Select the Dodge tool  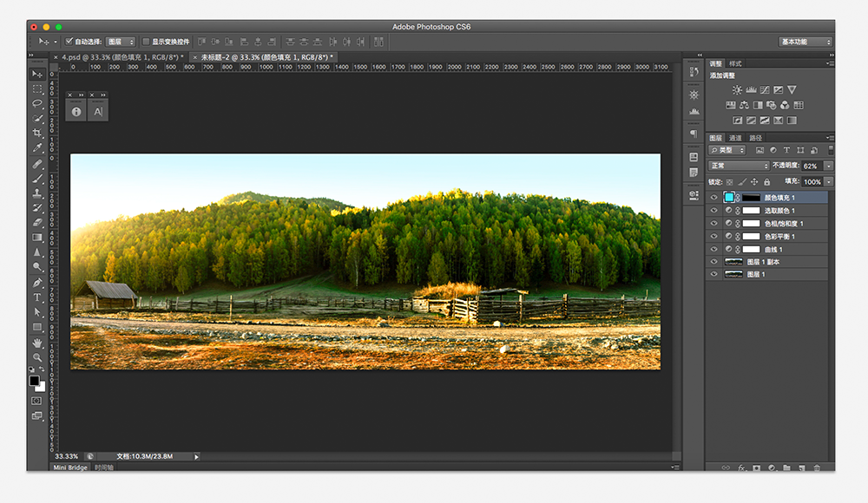pyautogui.click(x=37, y=267)
